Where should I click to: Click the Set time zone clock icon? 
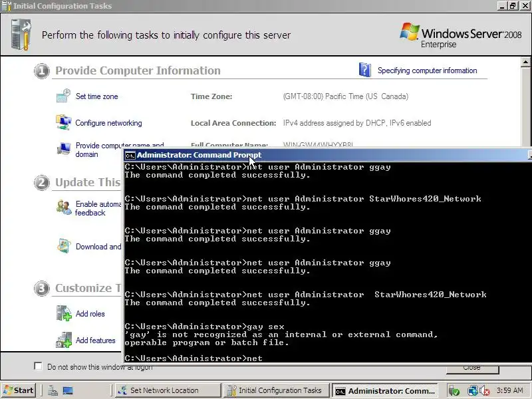tap(63, 96)
